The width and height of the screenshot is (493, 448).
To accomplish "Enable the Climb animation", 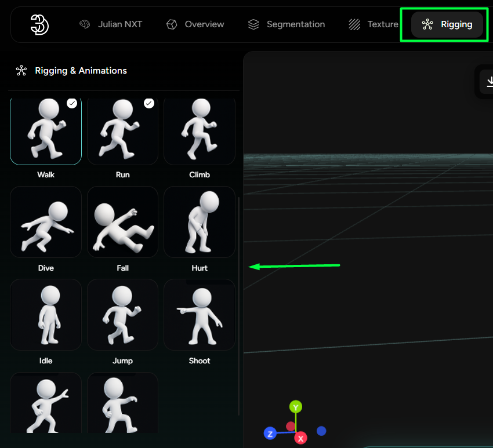I will (x=199, y=130).
